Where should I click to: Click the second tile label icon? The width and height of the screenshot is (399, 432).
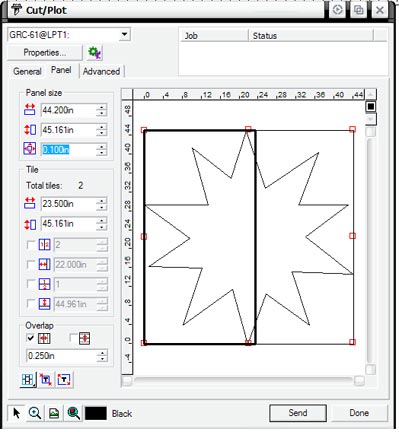click(46, 380)
